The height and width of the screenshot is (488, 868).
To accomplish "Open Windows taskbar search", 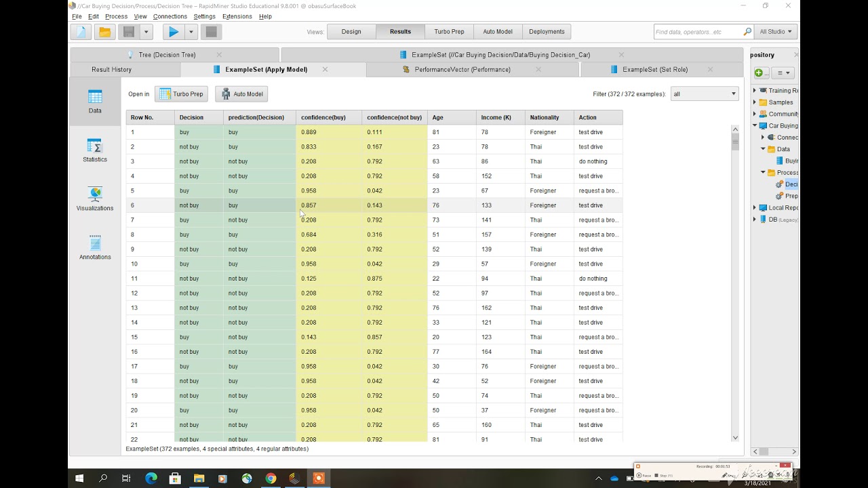I will (x=103, y=479).
